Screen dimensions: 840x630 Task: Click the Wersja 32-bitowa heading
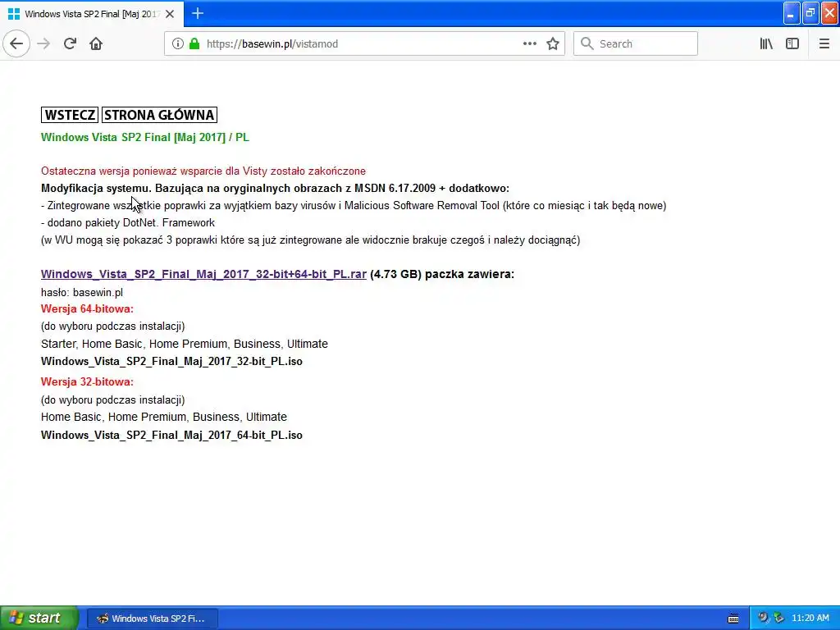(x=87, y=382)
